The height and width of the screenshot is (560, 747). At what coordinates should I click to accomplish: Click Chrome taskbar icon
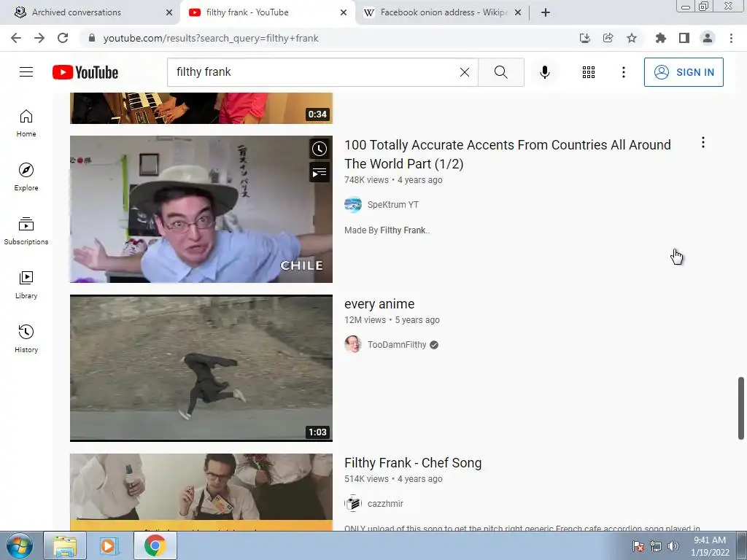click(155, 545)
